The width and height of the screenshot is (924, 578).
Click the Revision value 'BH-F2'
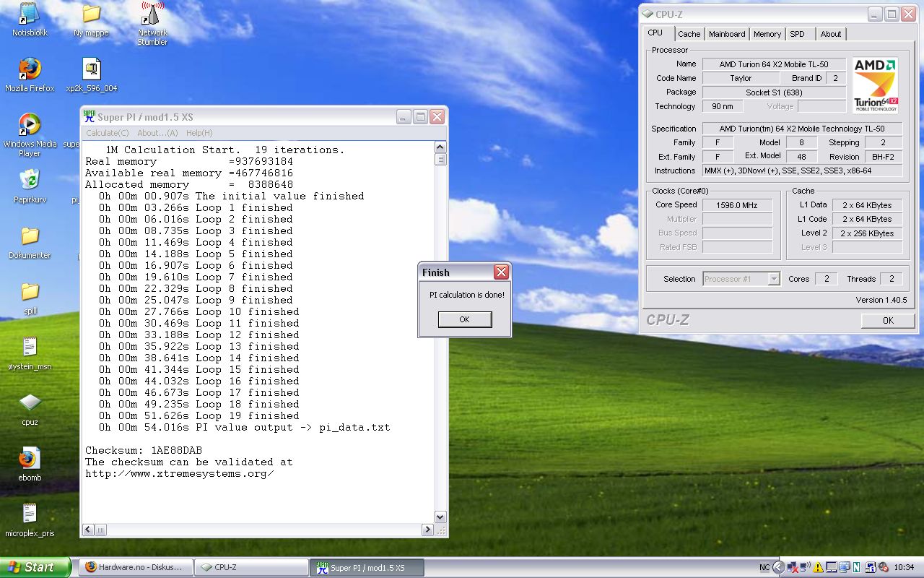pyautogui.click(x=882, y=157)
